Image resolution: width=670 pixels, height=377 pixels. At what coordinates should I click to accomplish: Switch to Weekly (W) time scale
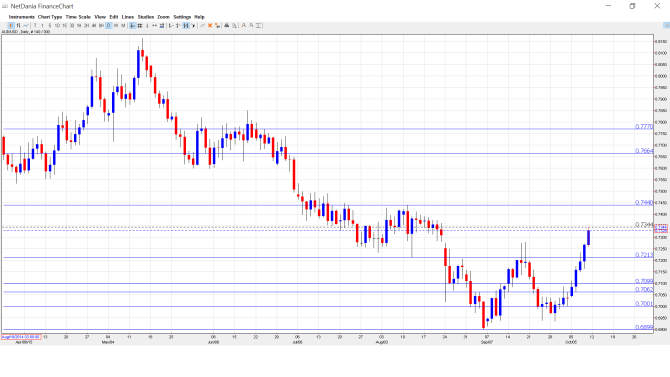[x=116, y=26]
